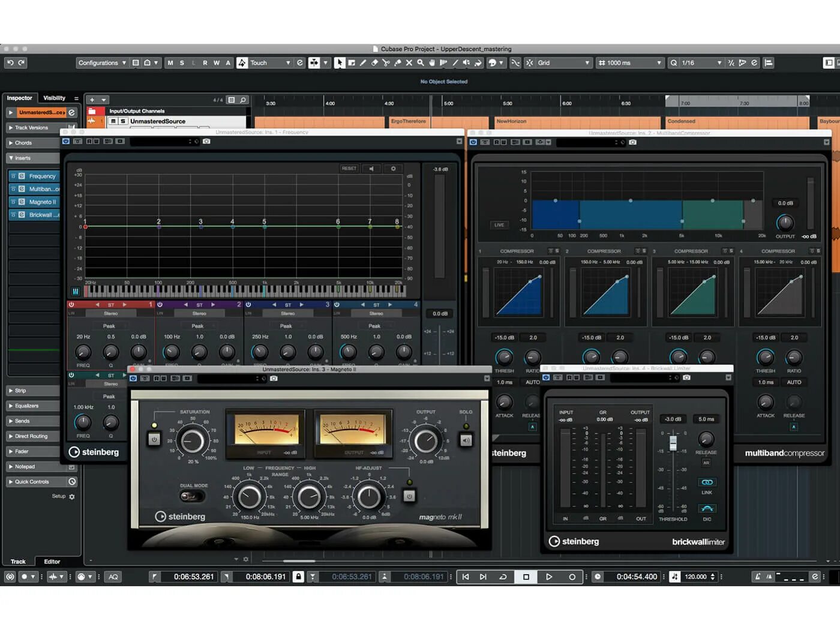The height and width of the screenshot is (630, 840).
Task: Click the Undo arrow in the toolbar
Action: point(10,62)
